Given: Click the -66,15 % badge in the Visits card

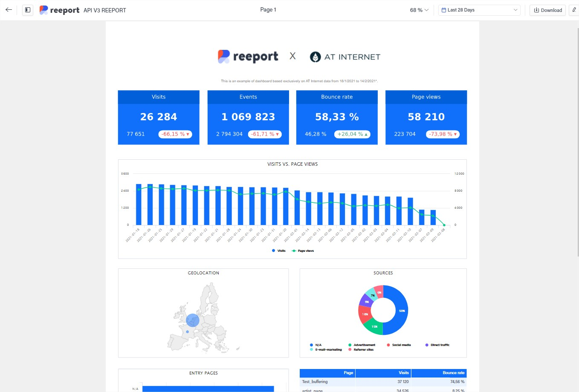Looking at the screenshot, I should [x=175, y=134].
